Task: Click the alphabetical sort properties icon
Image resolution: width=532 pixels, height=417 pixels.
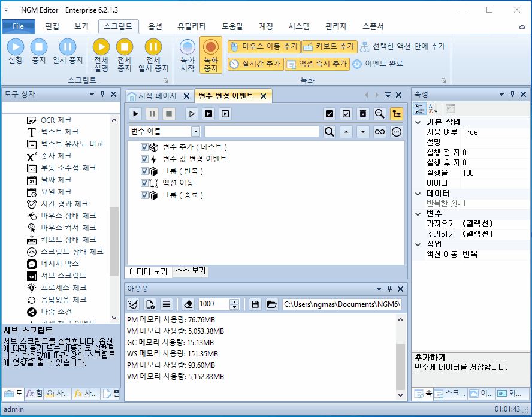Action: click(x=433, y=109)
